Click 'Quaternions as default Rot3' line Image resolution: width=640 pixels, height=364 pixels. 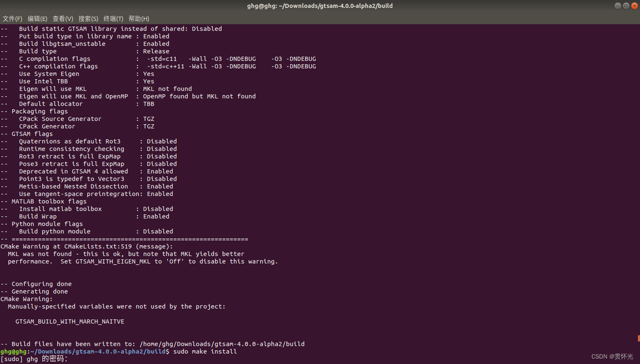[89, 141]
